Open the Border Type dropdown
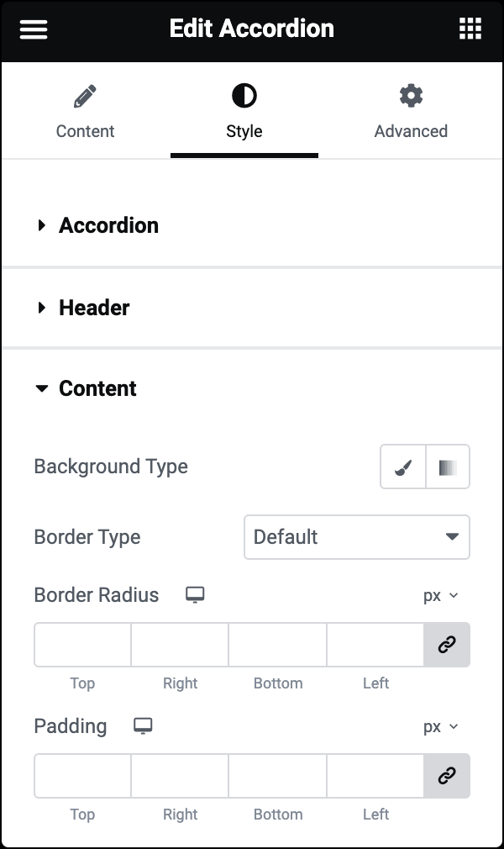Image resolution: width=504 pixels, height=849 pixels. [357, 537]
